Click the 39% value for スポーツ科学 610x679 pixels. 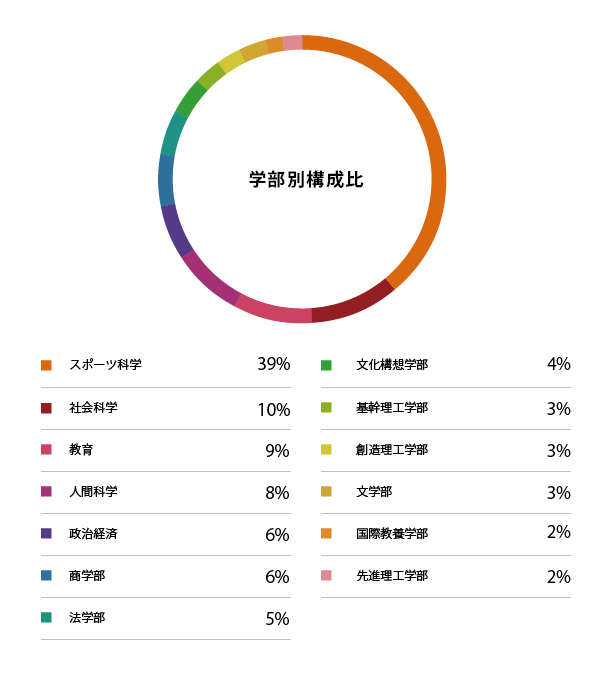pyautogui.click(x=274, y=364)
